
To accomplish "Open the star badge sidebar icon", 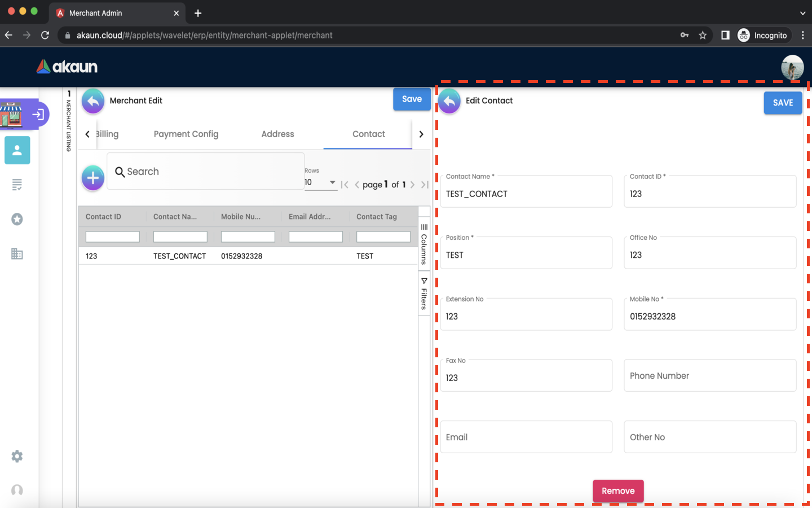I will [x=17, y=219].
